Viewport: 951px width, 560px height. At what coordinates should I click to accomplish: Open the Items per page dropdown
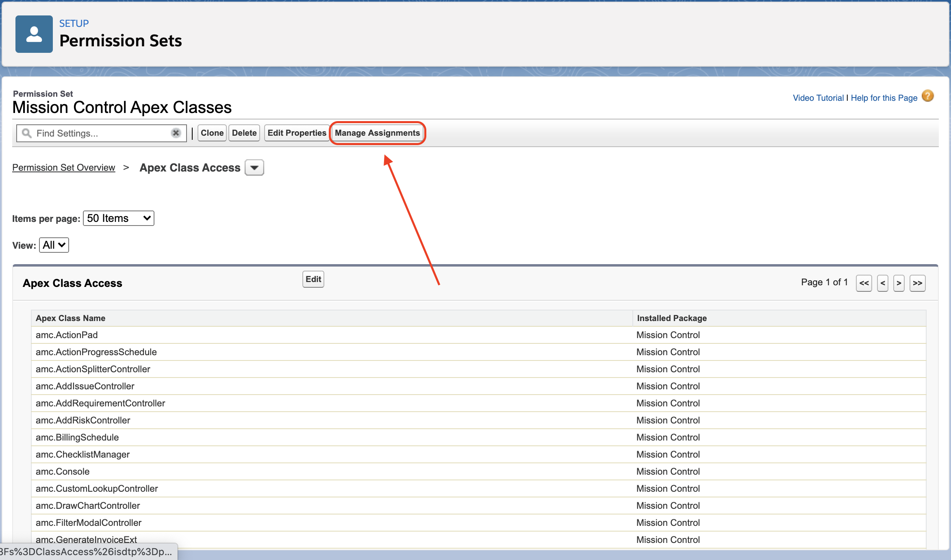118,218
